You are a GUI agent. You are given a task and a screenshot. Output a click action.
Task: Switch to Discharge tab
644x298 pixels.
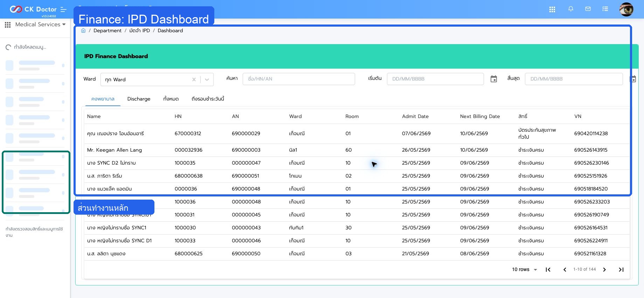coord(139,99)
